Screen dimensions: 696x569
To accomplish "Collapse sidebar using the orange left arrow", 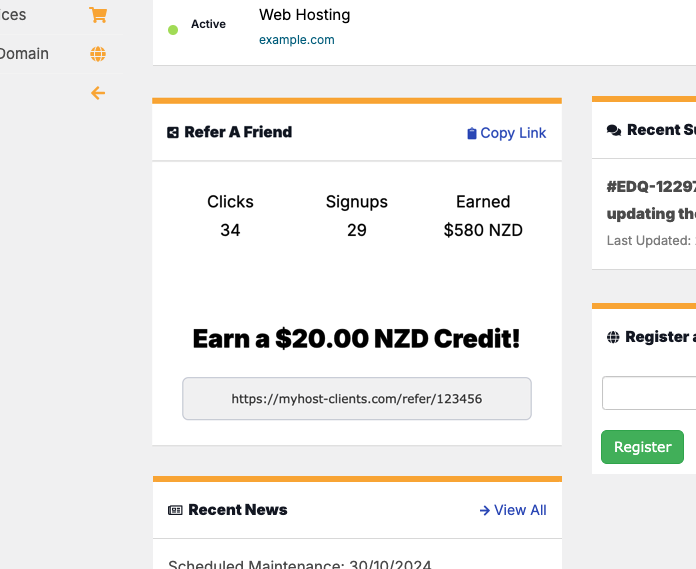I will click(x=97, y=93).
